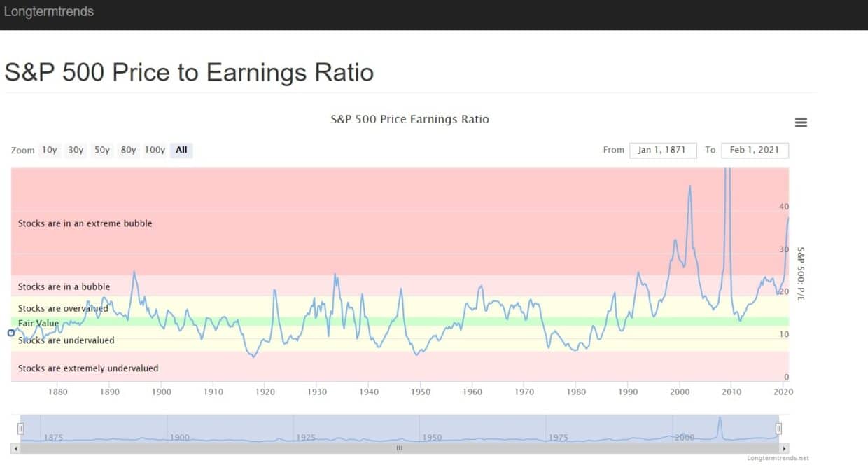
Task: Click the 1900 label on the x-axis
Action: point(161,392)
